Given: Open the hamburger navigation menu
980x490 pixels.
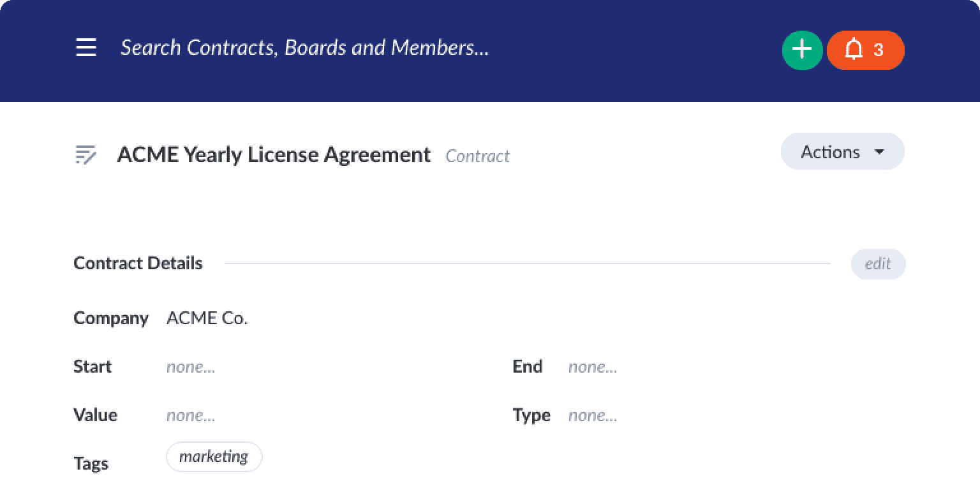Looking at the screenshot, I should (x=85, y=48).
